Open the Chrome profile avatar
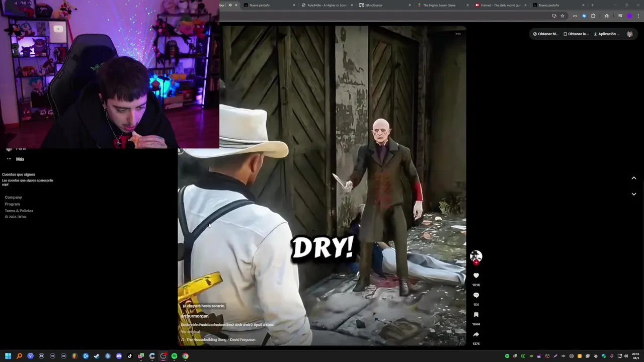The image size is (644, 362). (x=629, y=16)
